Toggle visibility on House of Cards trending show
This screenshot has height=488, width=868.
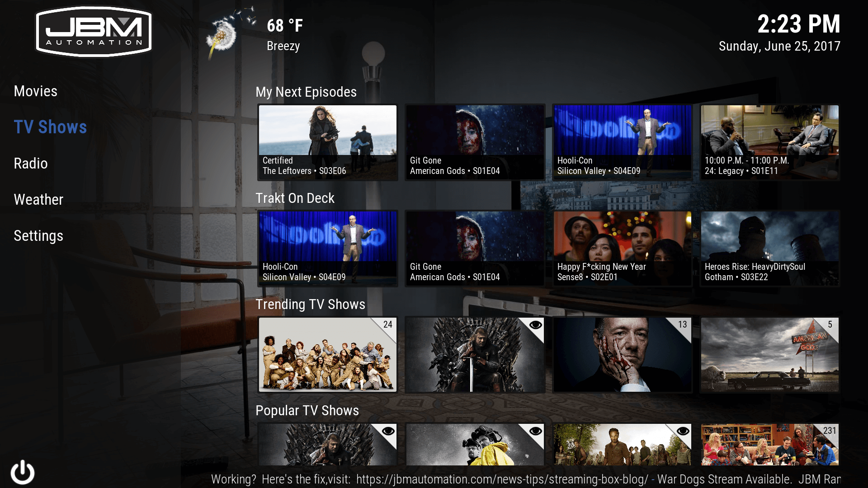click(x=682, y=326)
